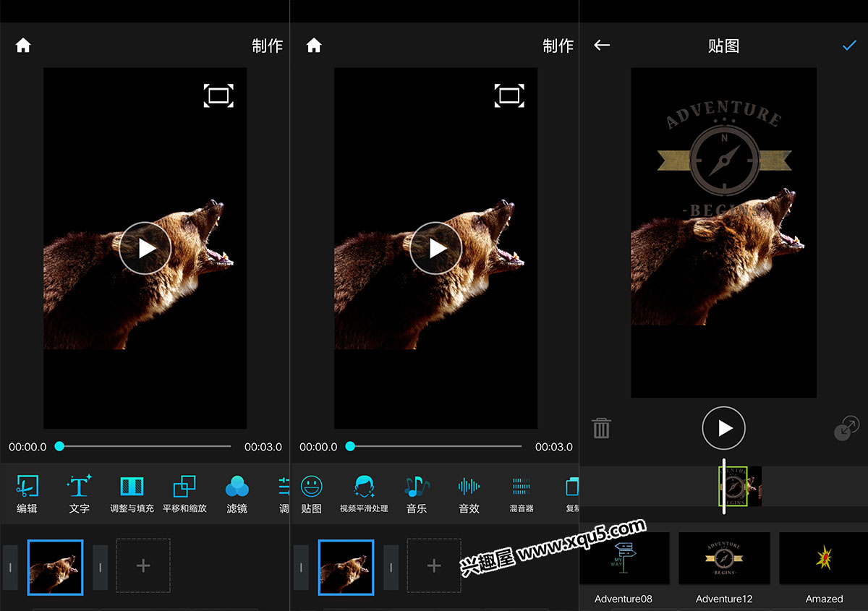Click the playback progress slider in leftmost screen
This screenshot has height=611, width=868.
point(145,447)
